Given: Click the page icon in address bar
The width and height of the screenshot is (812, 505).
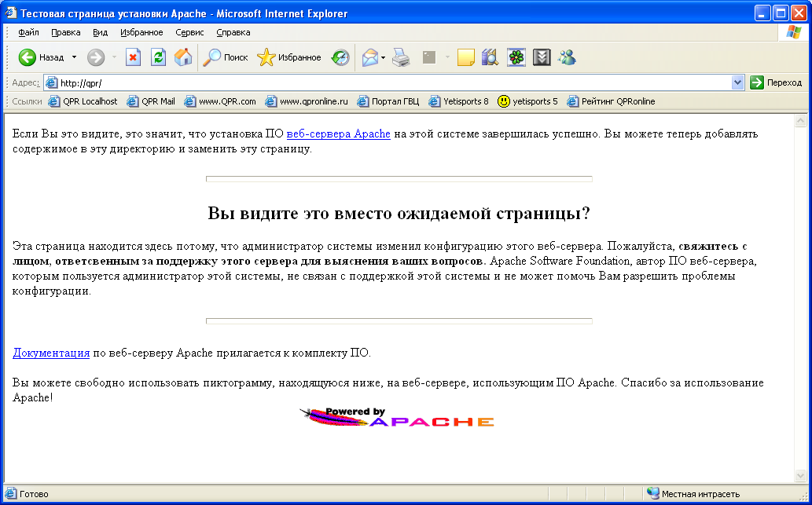Looking at the screenshot, I should [51, 82].
